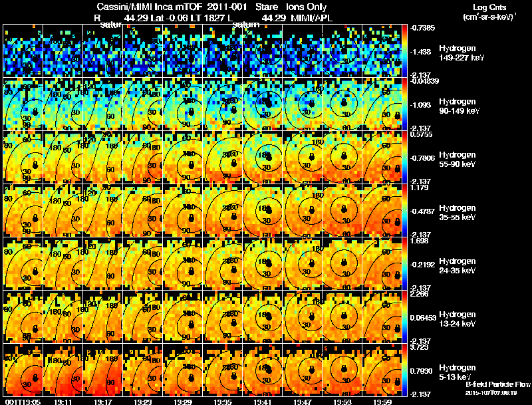Select the 5-13 keV panel at 13:59
532x405 pixels.
tap(382, 370)
